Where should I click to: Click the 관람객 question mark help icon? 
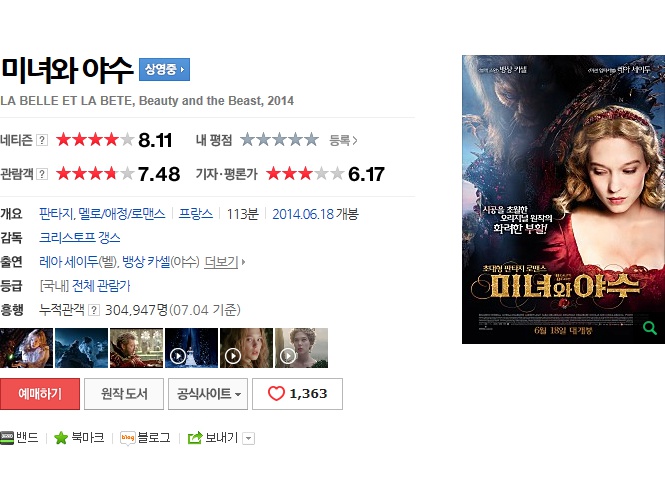[x=42, y=174]
